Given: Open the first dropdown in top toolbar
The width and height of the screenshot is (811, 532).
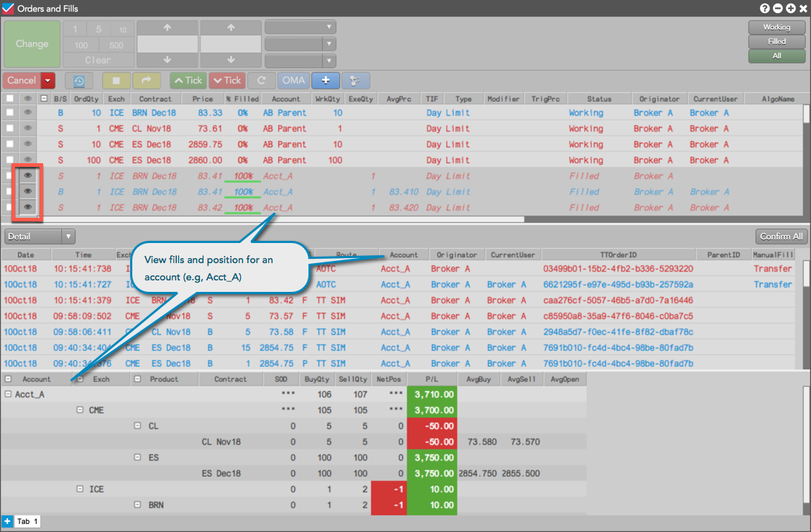Looking at the screenshot, I should [301, 27].
